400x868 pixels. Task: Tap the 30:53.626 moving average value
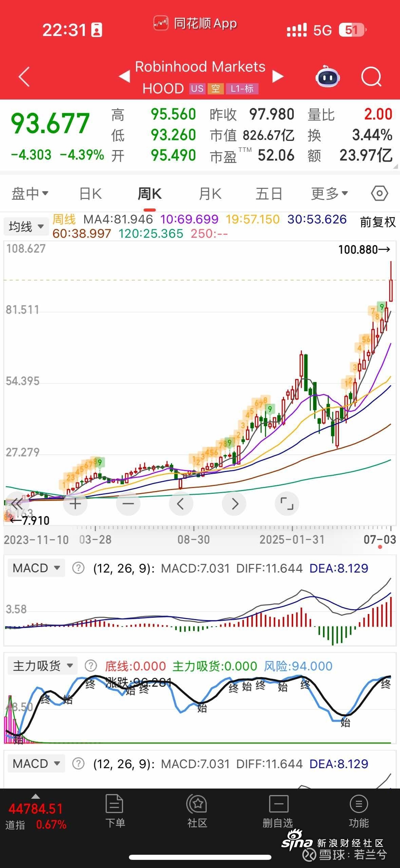[x=317, y=219]
